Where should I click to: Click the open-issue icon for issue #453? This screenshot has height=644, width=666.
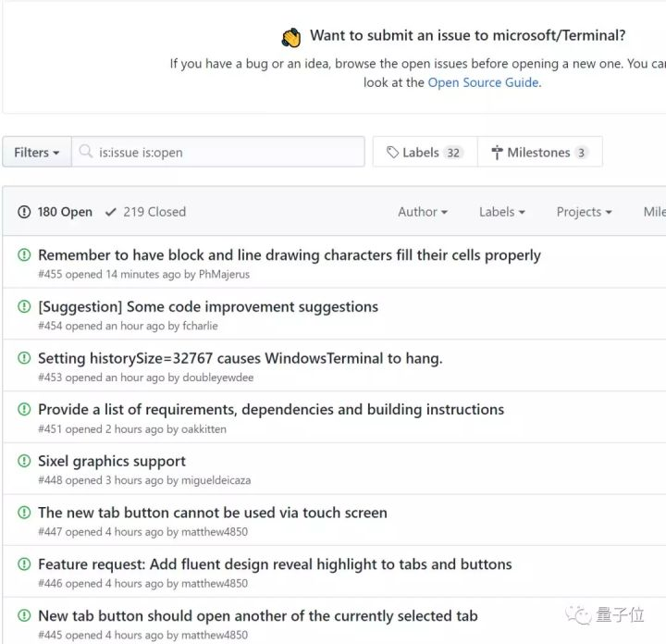24,358
